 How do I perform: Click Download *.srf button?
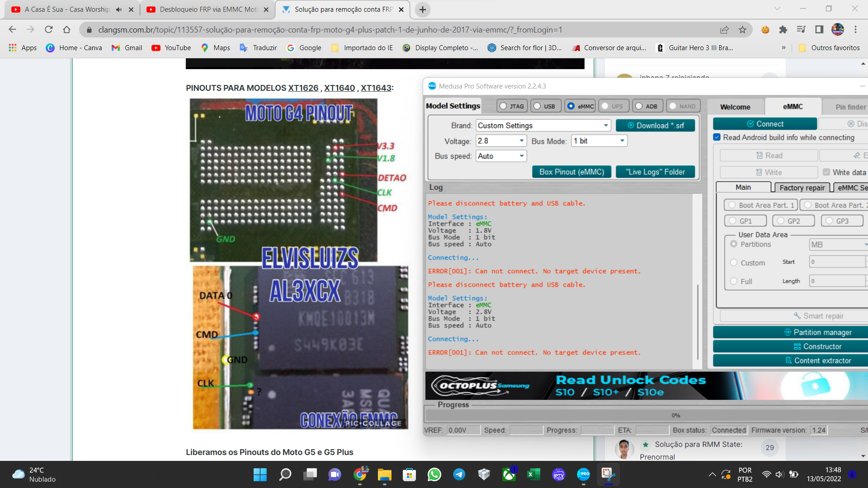[x=655, y=126]
